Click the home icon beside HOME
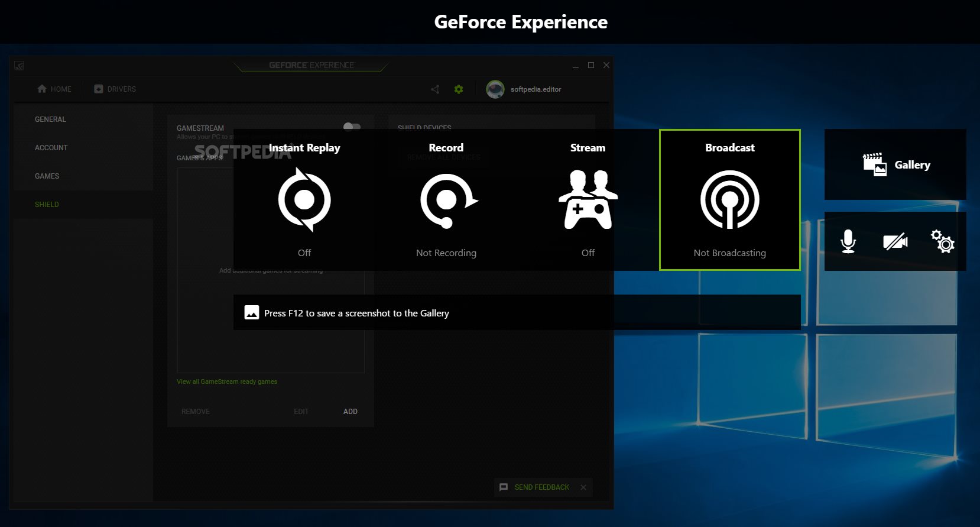980x527 pixels. (42, 89)
